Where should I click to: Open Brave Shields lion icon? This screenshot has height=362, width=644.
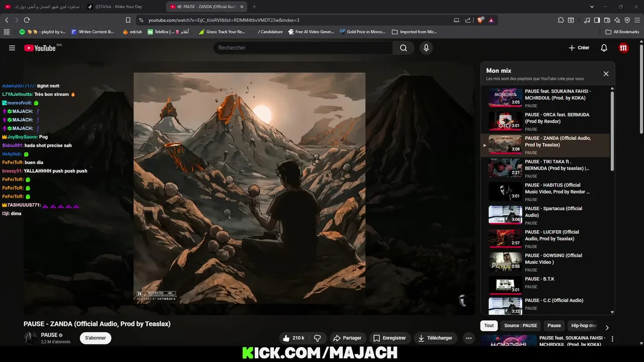pyautogui.click(x=480, y=20)
